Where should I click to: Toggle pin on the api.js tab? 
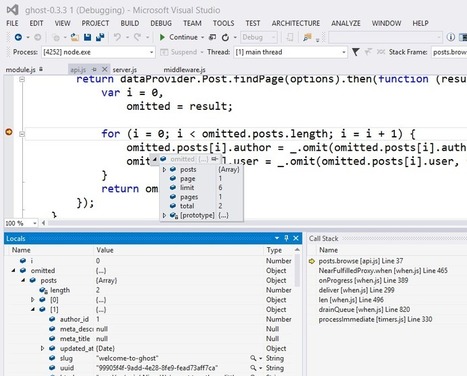[94, 69]
